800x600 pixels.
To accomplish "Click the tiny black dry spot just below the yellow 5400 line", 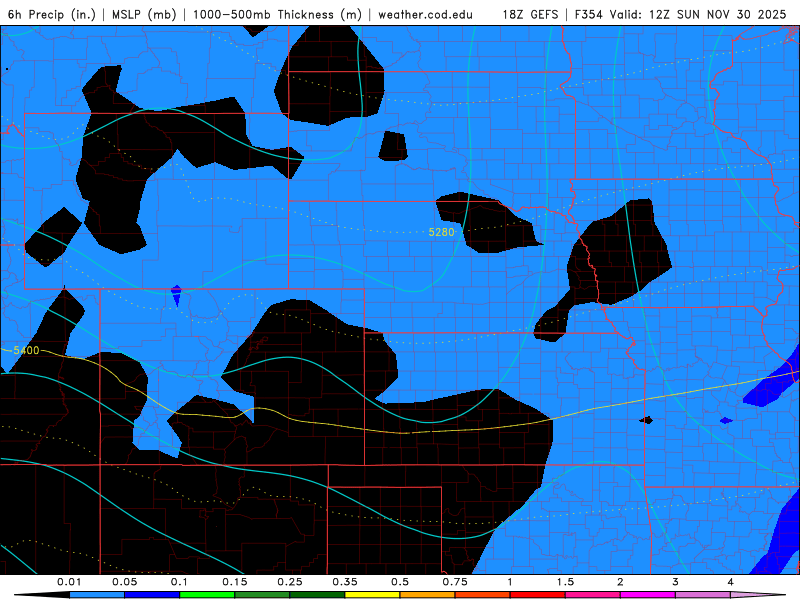I will tap(646, 420).
